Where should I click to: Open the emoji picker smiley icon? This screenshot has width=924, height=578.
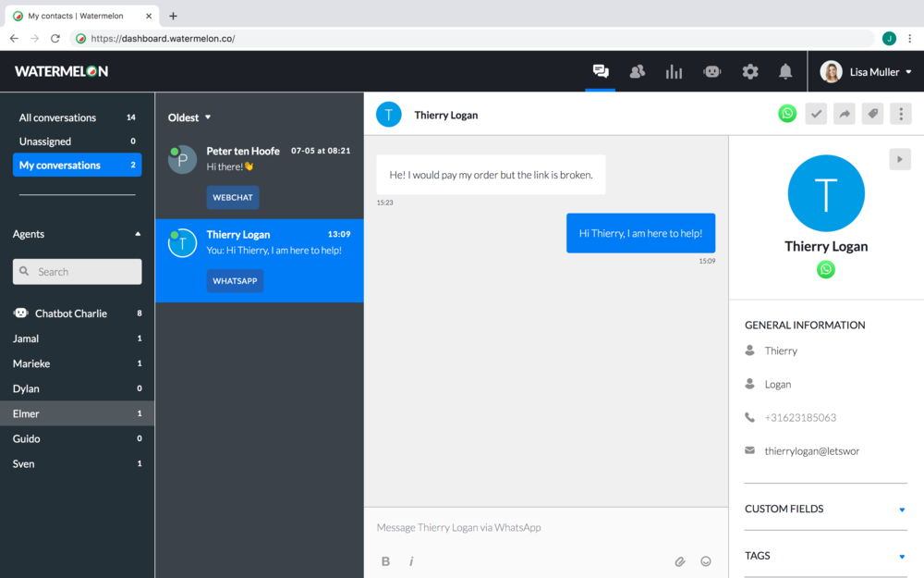706,561
